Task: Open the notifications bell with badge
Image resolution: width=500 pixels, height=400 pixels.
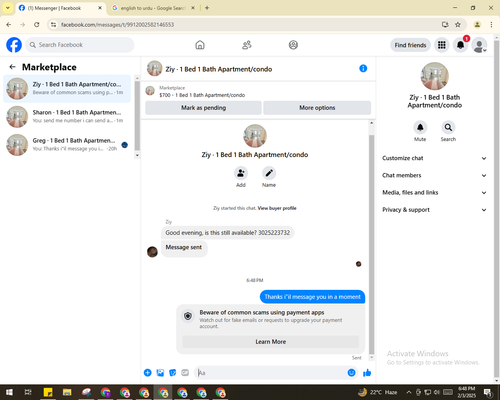Action: 461,45
